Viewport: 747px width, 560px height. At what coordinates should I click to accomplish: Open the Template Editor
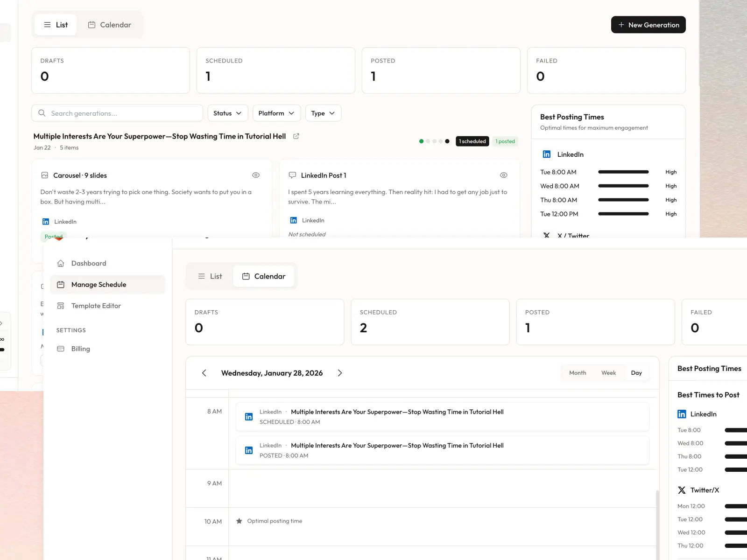(x=96, y=306)
